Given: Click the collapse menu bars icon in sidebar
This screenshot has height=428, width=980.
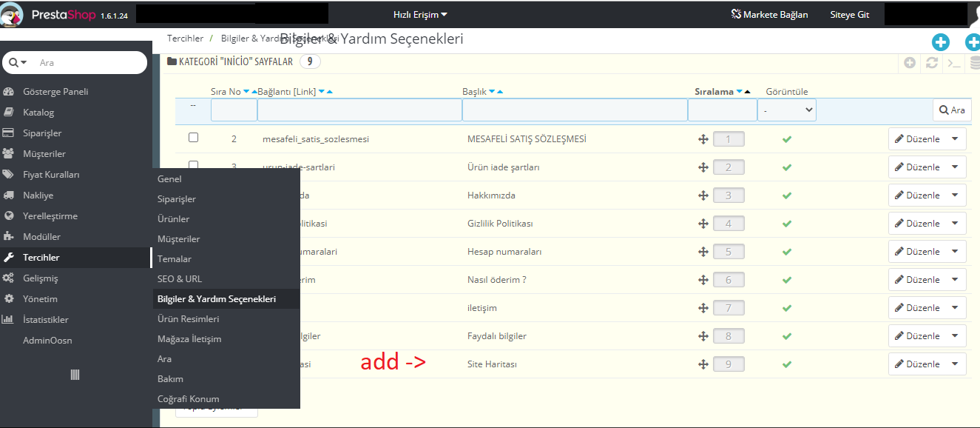Looking at the screenshot, I should 75,375.
